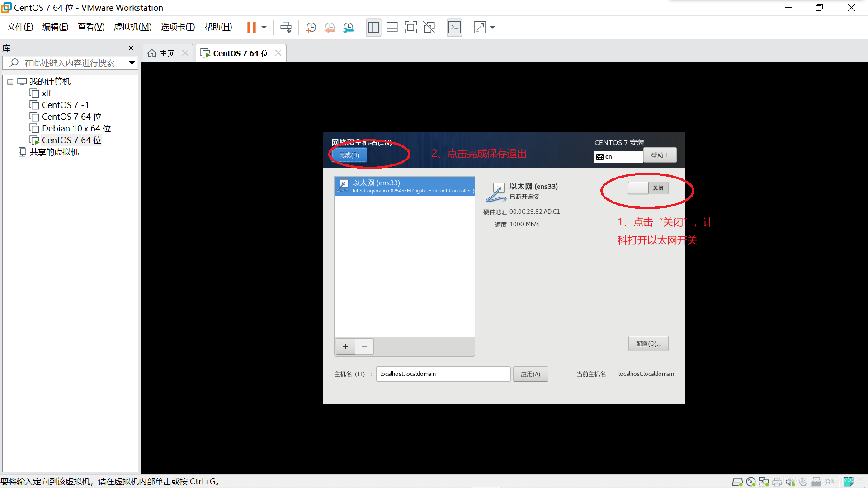868x488 pixels.
Task: Remove the network device with minus button
Action: [364, 347]
